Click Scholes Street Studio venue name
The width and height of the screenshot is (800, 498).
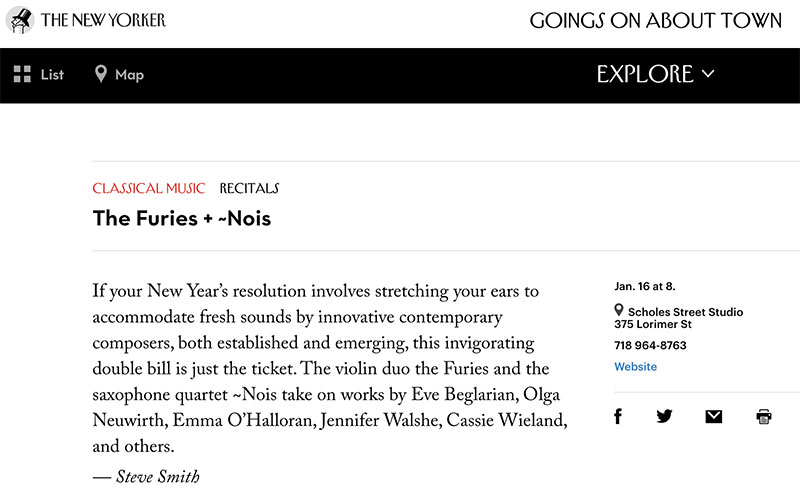(685, 312)
